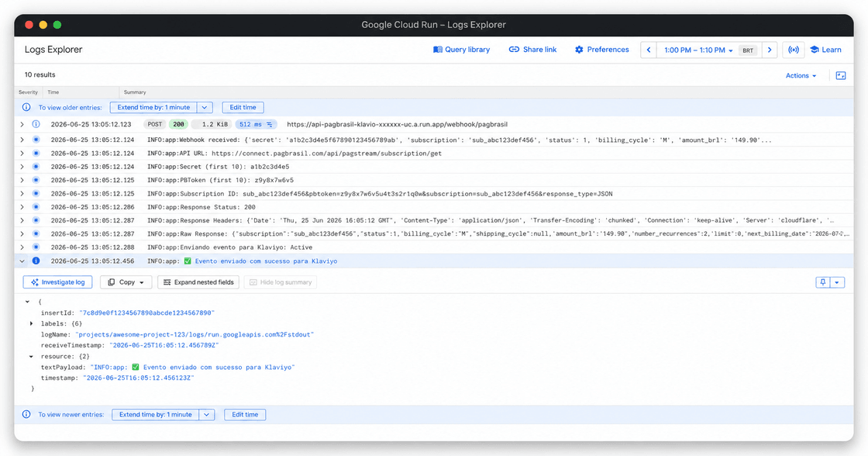Open Preferences settings
The height and width of the screenshot is (456, 868).
(601, 50)
